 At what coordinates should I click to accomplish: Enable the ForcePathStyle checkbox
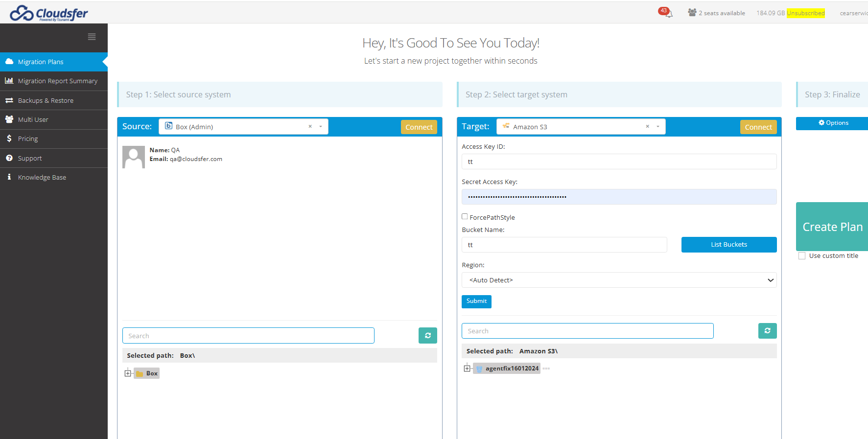pyautogui.click(x=465, y=216)
